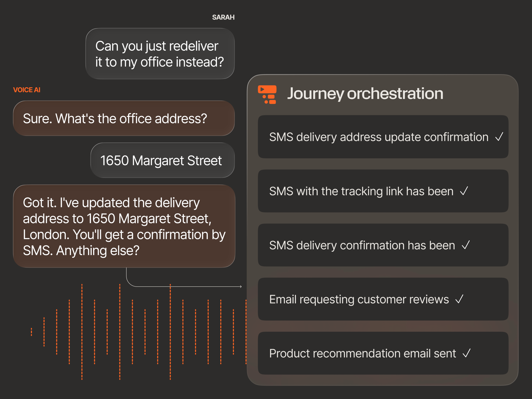Image resolution: width=532 pixels, height=399 pixels.
Task: Click the 'Got it. I've updated the delivery' message
Action: point(124,226)
